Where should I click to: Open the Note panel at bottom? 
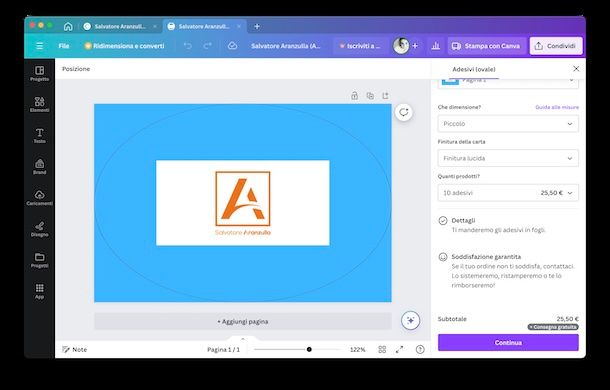click(75, 350)
